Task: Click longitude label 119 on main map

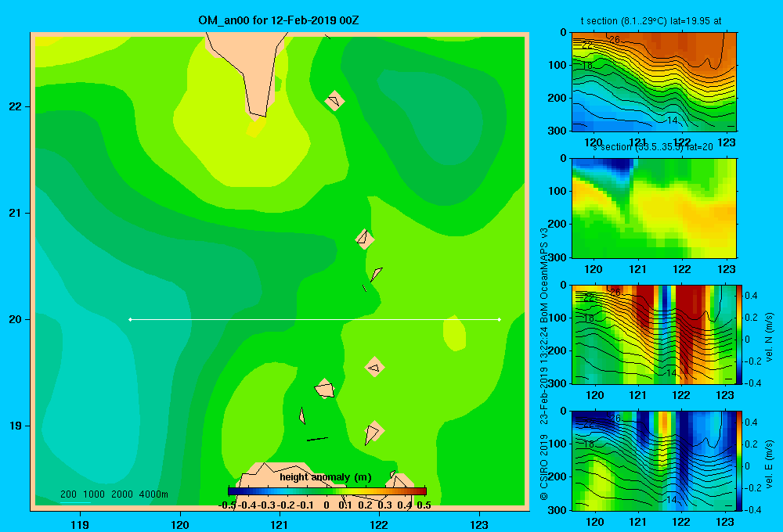Action: 80,524
